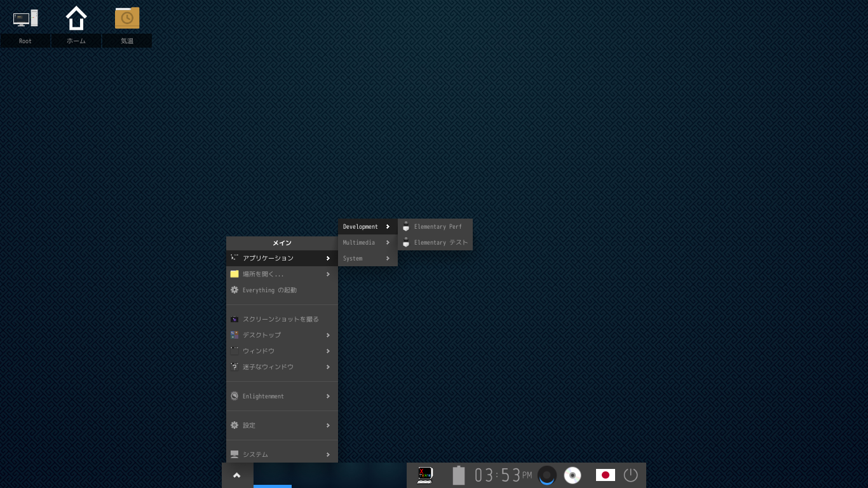Screen dimensions: 868x488
Task: Click the Japanese flag keyboard layout icon
Action: pos(605,475)
